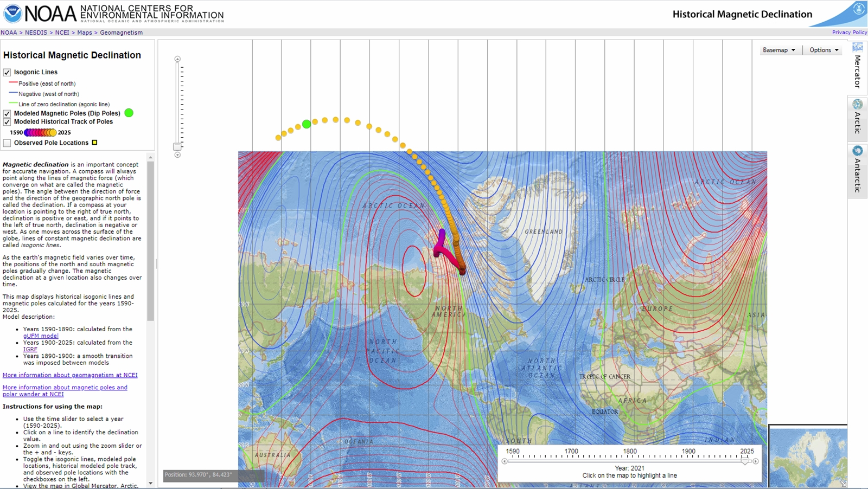Step the year slider forward with right arrow

click(x=756, y=461)
